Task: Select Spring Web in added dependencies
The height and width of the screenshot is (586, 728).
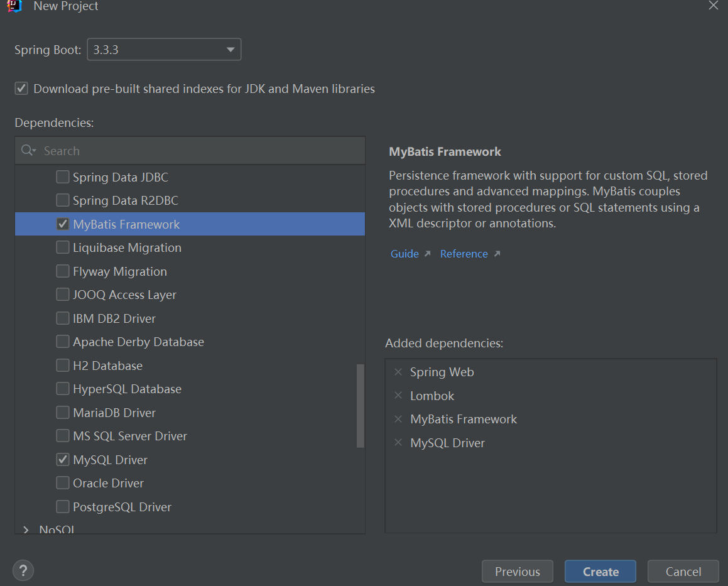Action: (442, 372)
